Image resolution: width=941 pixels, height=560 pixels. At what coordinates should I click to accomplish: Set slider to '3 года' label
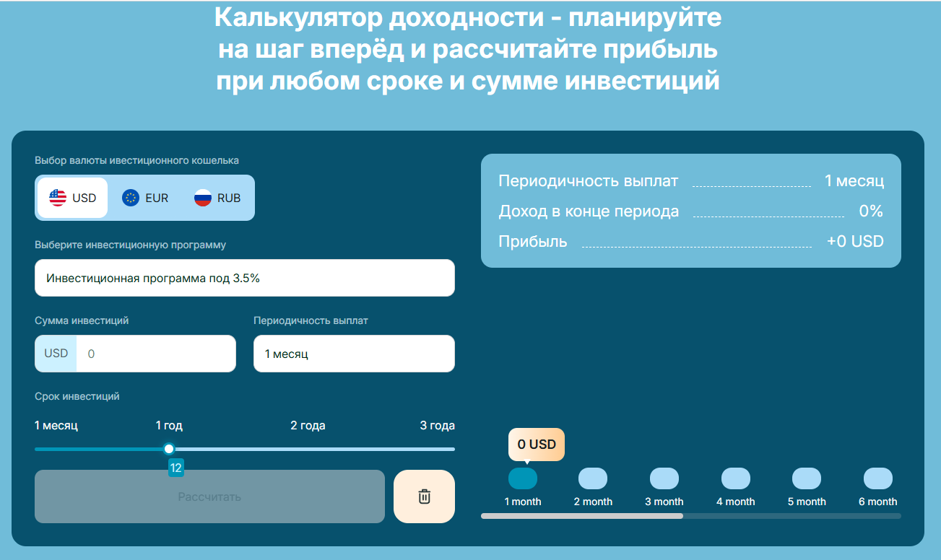click(437, 426)
